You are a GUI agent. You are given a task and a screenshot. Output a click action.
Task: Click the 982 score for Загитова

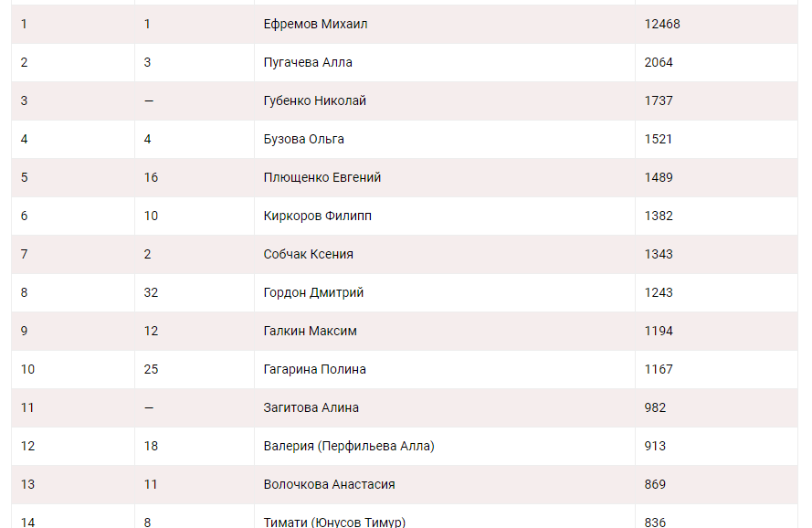tap(655, 407)
